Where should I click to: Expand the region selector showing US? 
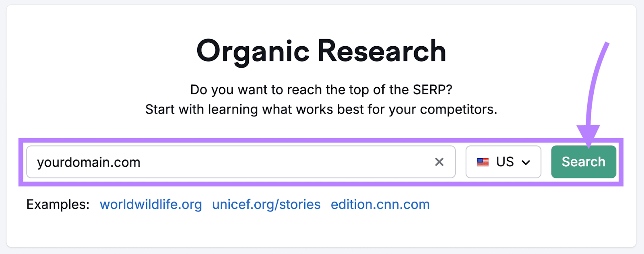tap(503, 162)
